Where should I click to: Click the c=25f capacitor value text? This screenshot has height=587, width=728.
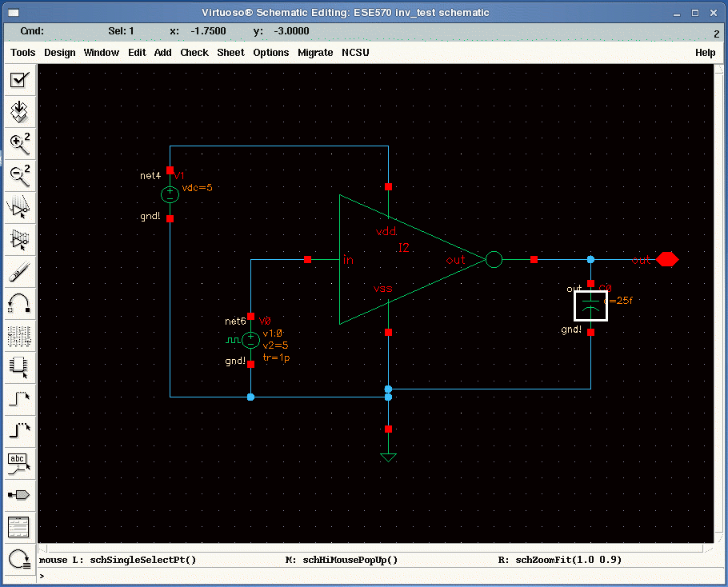[x=618, y=301]
